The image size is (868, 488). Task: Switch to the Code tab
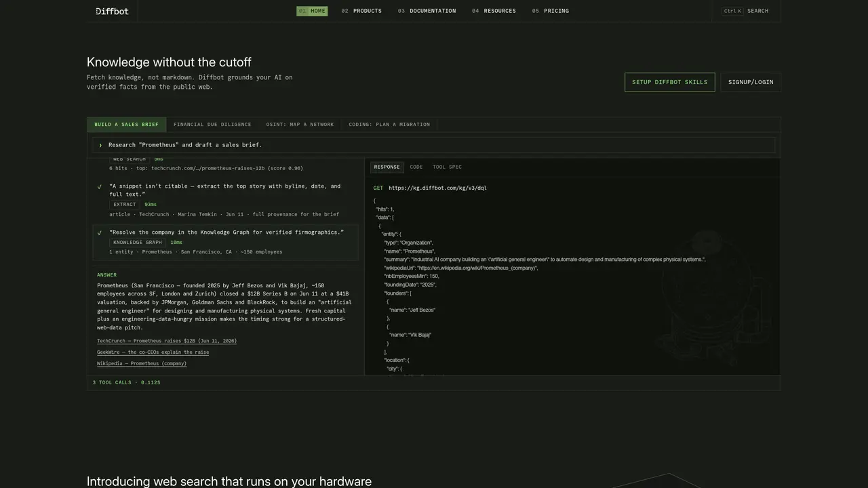pyautogui.click(x=416, y=167)
